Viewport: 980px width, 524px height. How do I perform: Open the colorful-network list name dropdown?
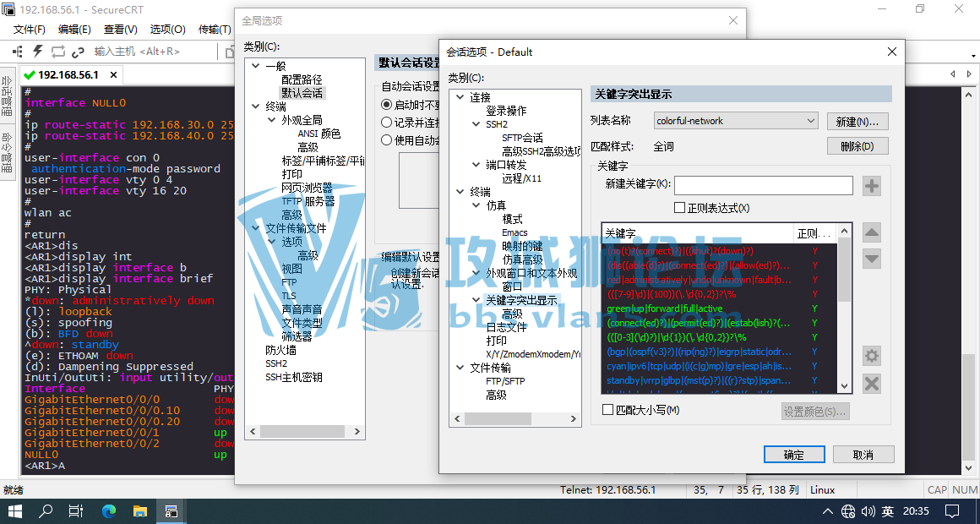tap(810, 121)
